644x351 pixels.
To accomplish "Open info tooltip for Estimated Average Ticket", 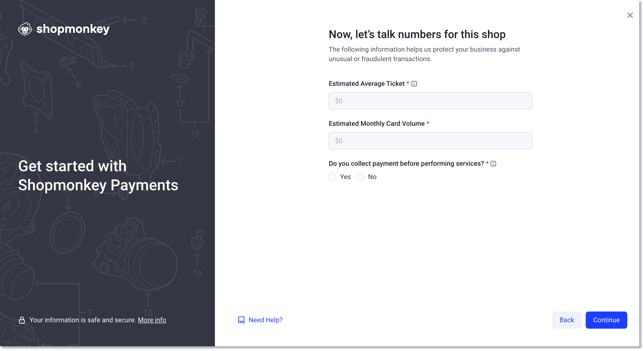I will point(414,84).
